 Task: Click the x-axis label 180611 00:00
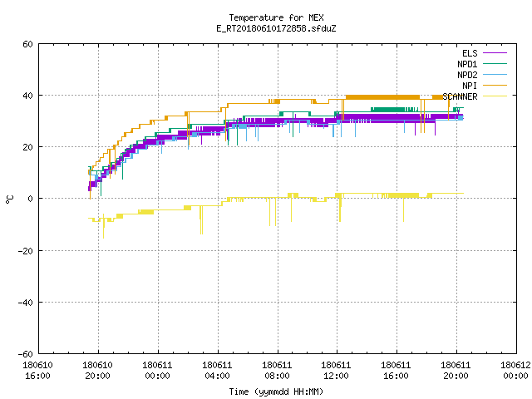point(157,371)
